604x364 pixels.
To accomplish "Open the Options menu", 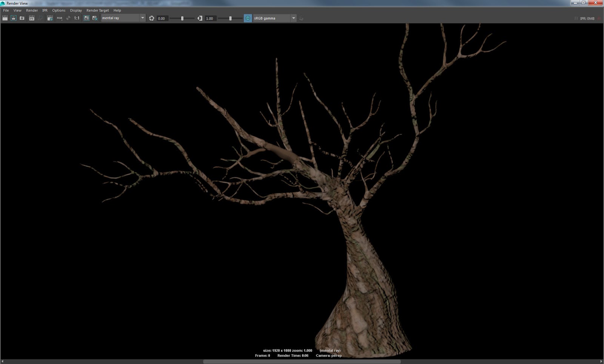I will [59, 10].
